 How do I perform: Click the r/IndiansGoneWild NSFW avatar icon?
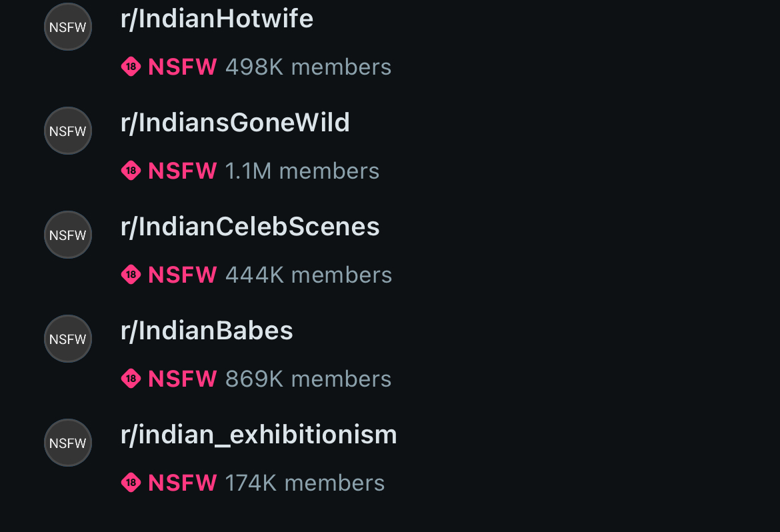pos(68,131)
